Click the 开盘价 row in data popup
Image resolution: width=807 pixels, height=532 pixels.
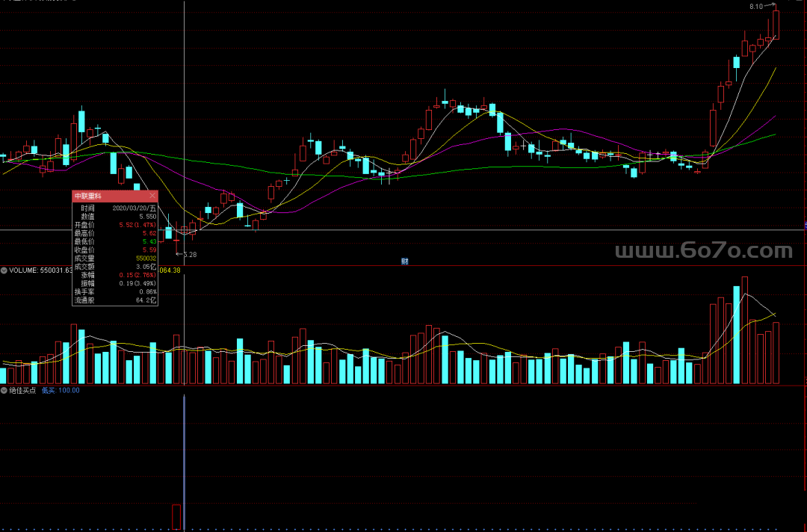115,224
